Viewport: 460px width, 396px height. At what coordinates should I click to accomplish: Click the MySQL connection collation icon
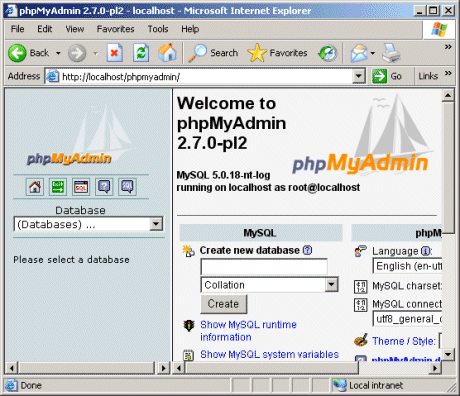[361, 305]
